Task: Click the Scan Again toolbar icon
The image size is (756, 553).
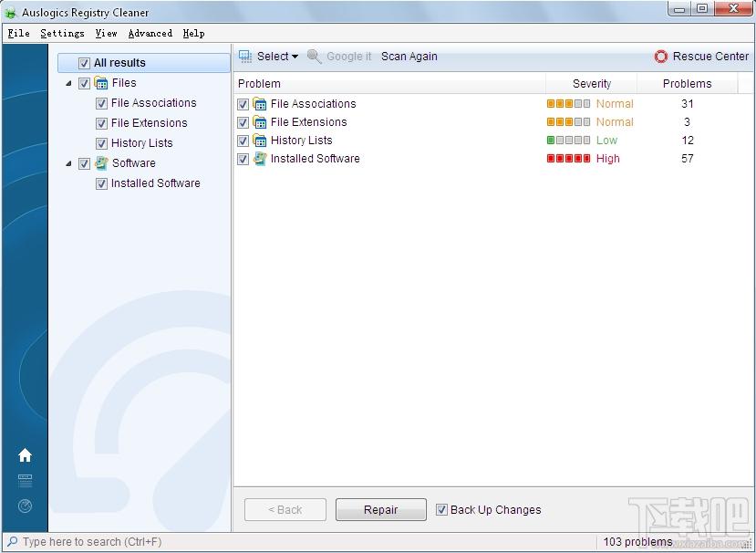Action: coord(409,56)
